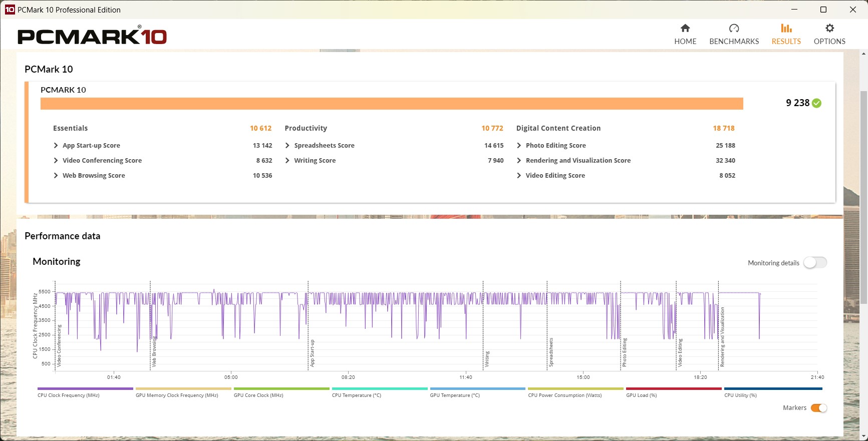This screenshot has width=868, height=441.
Task: Click the Productivity heading
Action: pos(306,128)
